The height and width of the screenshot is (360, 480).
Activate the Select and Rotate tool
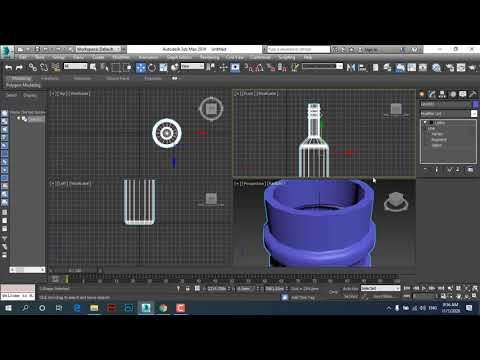[152, 68]
